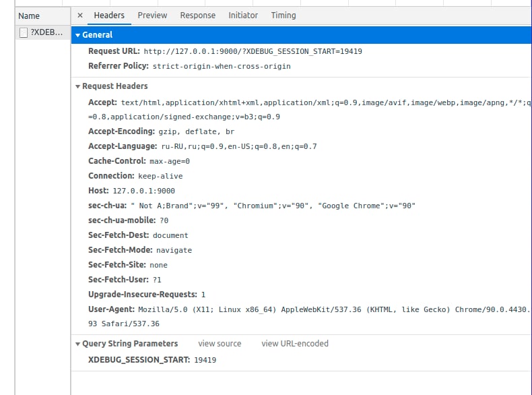Click the Query String Parameters title
The image size is (532, 395).
point(130,344)
